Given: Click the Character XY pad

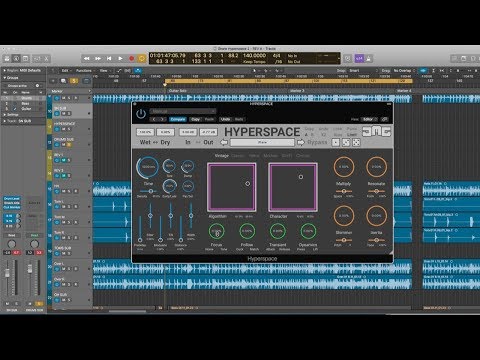Looking at the screenshot, I should pos(293,187).
